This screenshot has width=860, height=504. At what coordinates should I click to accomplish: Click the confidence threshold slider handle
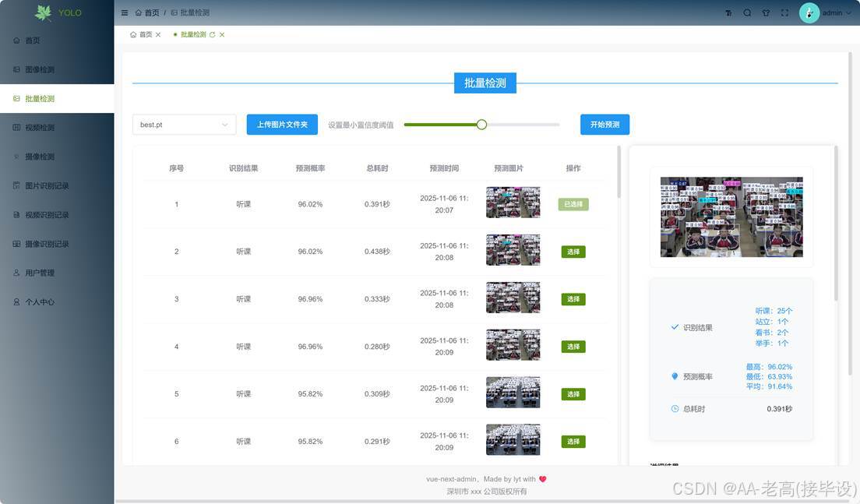point(481,125)
